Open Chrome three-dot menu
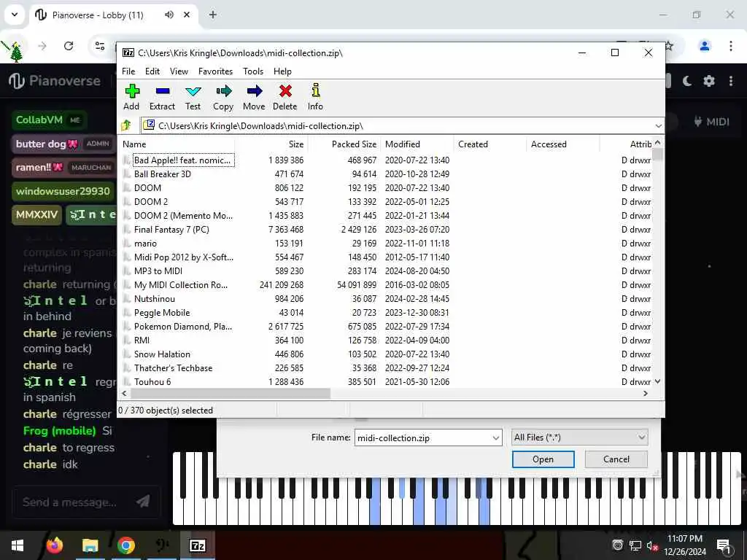747x560 pixels. (731, 46)
